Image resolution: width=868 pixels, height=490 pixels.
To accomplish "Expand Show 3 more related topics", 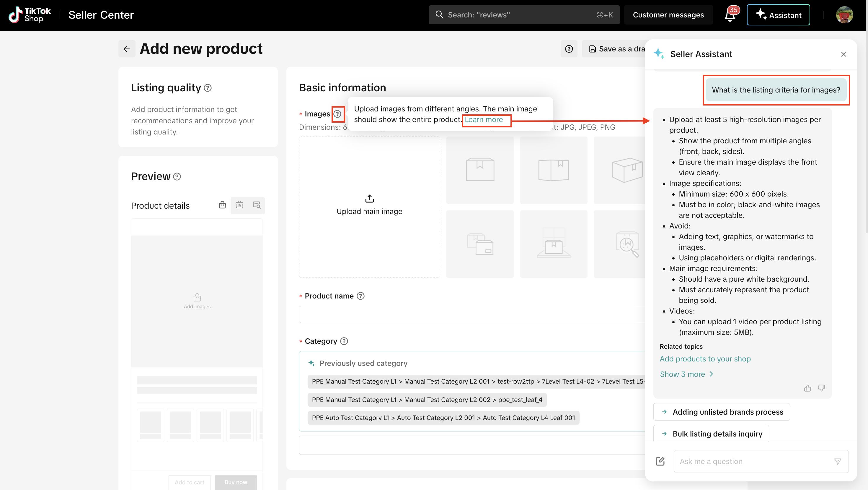I will pyautogui.click(x=686, y=374).
